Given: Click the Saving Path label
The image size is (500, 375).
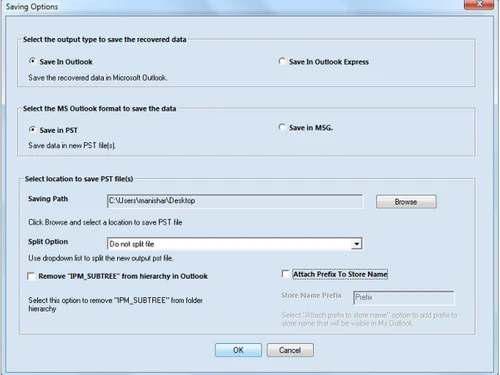Looking at the screenshot, I should [48, 199].
